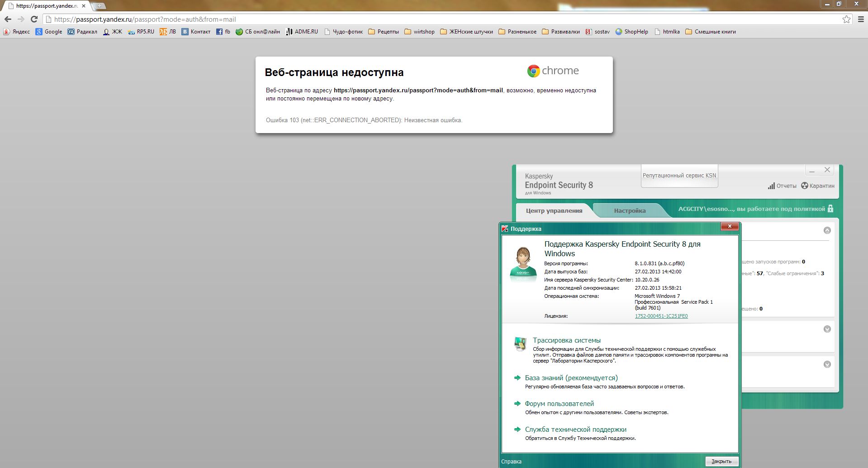This screenshot has width=868, height=468.
Task: Expand the wirtshop bookmark folder
Action: coord(419,32)
